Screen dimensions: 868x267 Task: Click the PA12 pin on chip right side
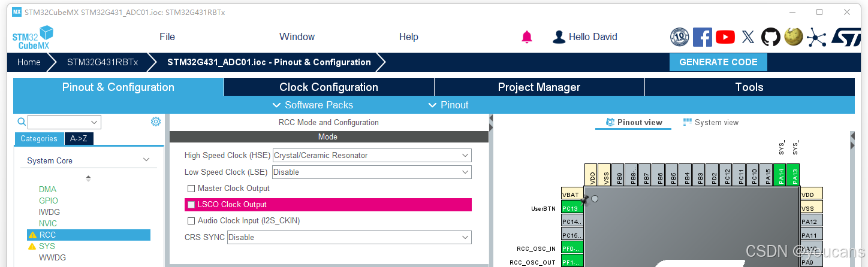pyautogui.click(x=811, y=222)
